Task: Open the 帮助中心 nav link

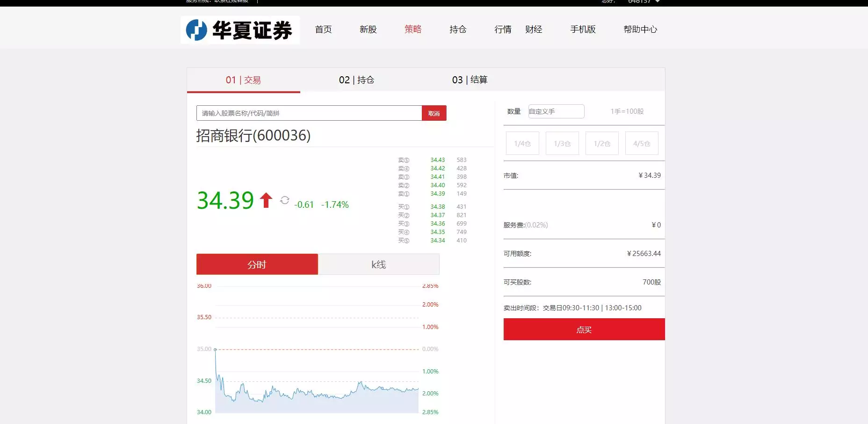Action: click(x=640, y=29)
